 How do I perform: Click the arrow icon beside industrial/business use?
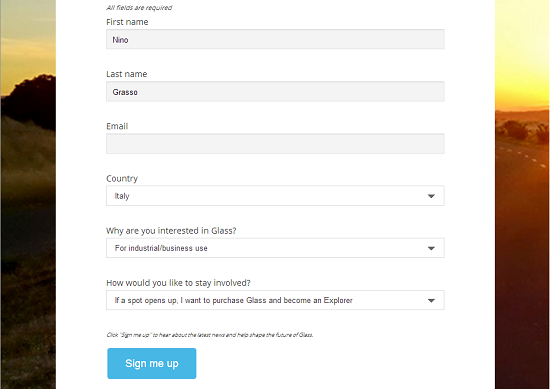pos(431,248)
